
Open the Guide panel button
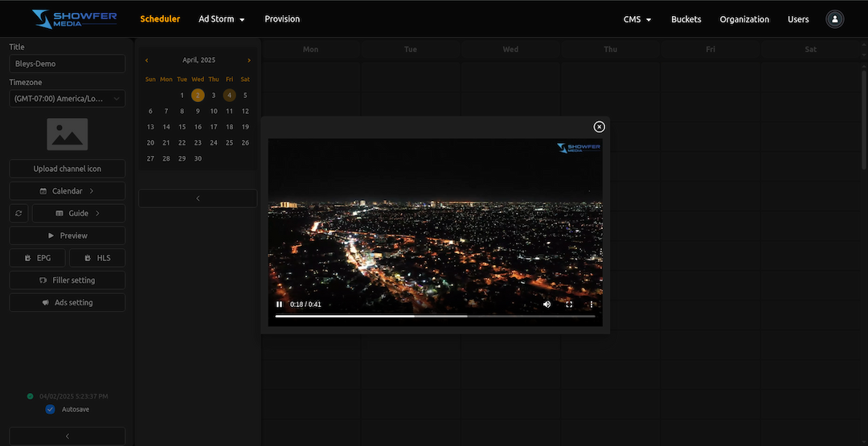point(79,214)
